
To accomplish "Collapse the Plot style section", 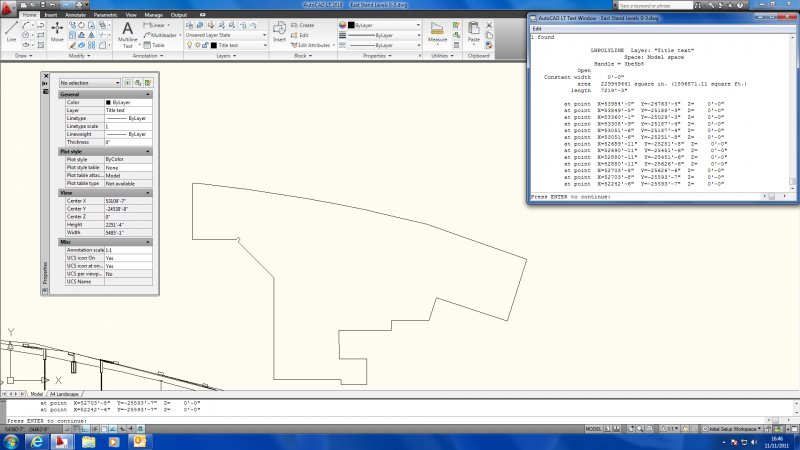I will point(148,152).
